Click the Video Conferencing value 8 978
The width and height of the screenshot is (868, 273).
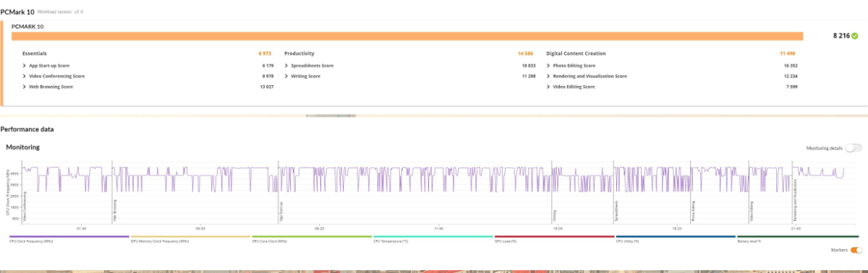coord(268,76)
